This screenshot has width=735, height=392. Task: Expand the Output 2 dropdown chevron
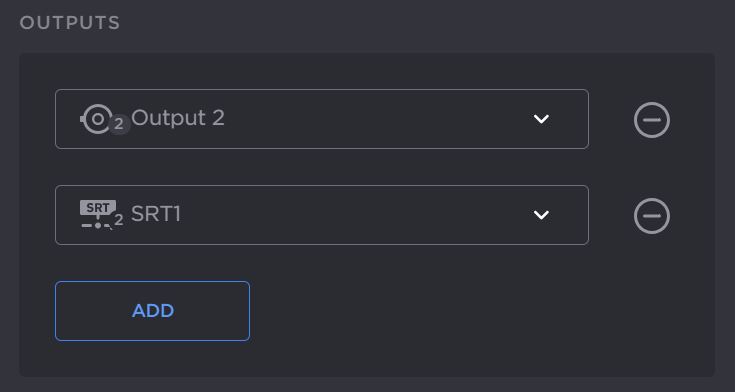(541, 119)
